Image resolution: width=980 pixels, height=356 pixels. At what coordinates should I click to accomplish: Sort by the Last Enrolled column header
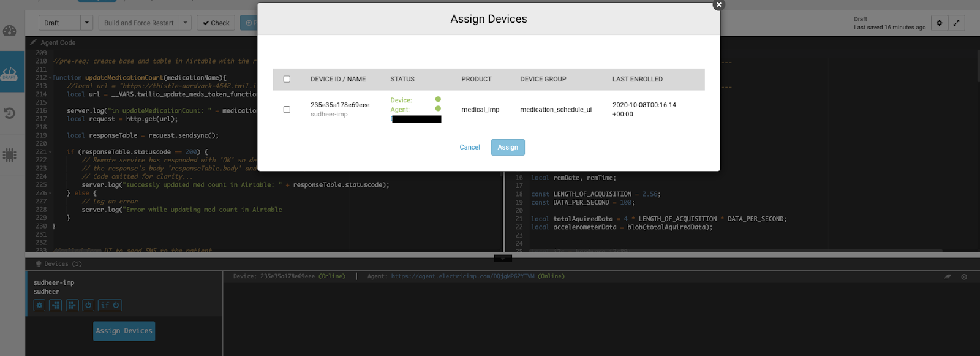(637, 79)
